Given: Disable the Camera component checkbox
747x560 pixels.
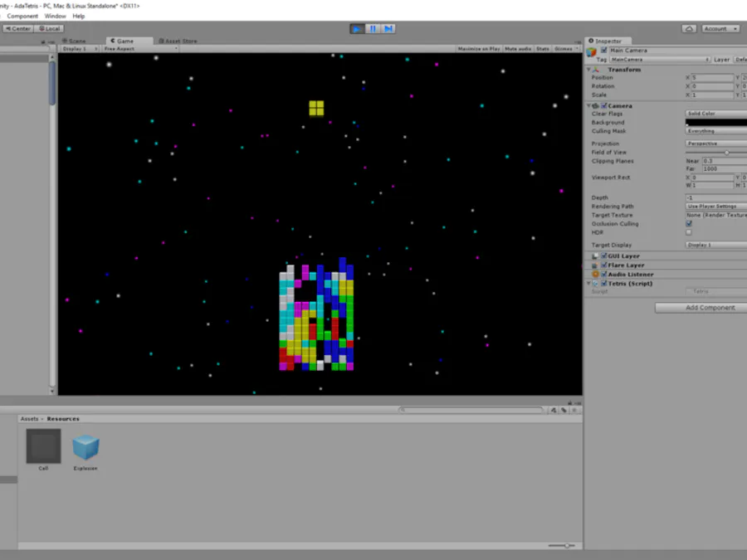Looking at the screenshot, I should click(604, 105).
